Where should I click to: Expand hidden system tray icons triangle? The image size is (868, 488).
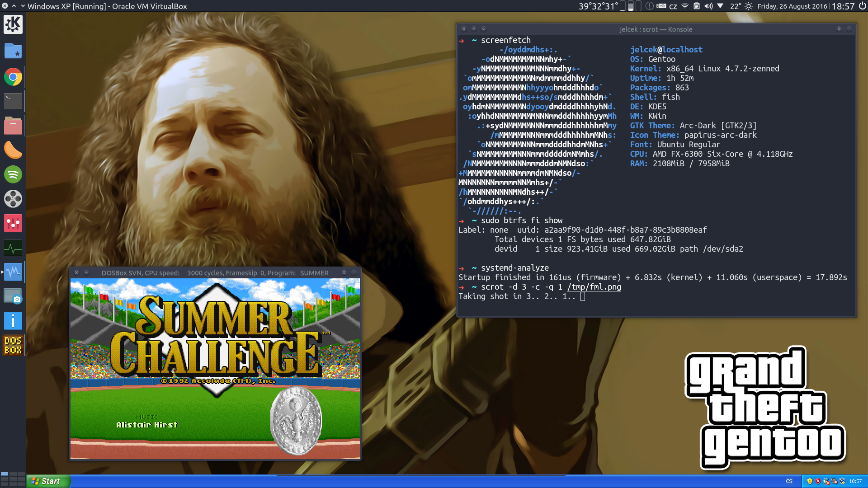tap(720, 6)
